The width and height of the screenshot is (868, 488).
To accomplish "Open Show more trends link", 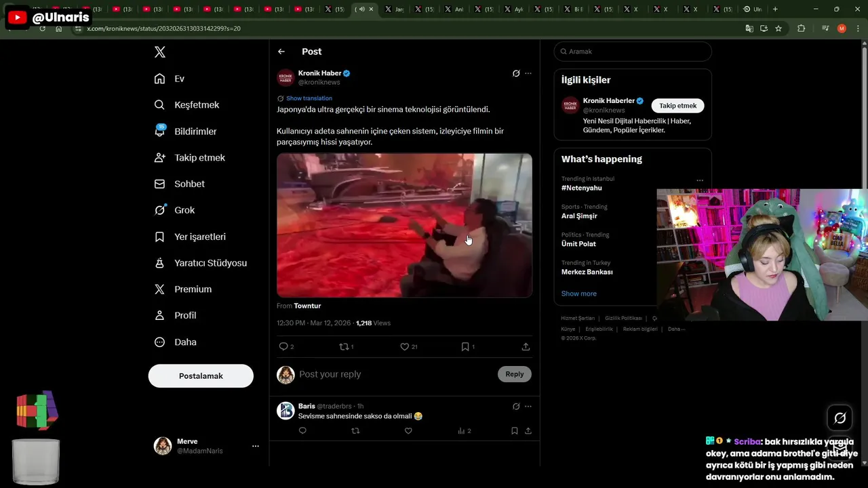I will (579, 293).
